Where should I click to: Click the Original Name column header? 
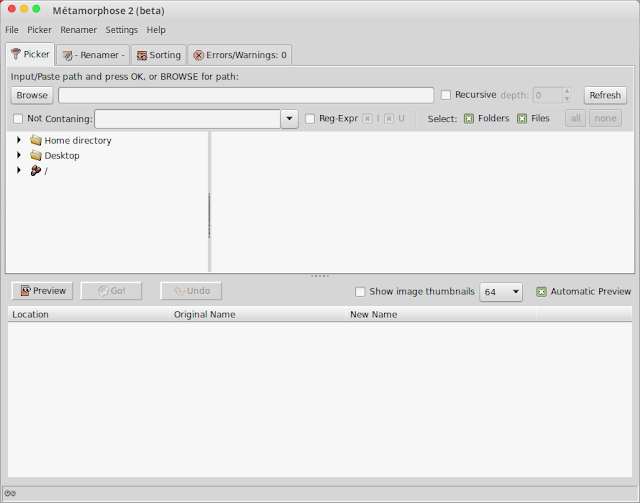pos(258,314)
